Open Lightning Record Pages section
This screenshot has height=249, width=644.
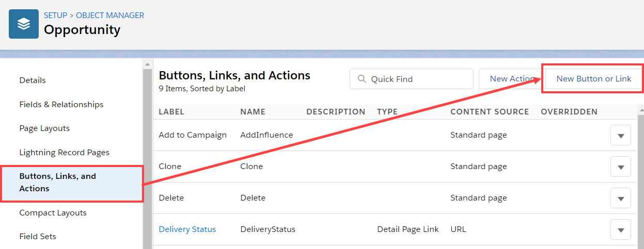point(64,153)
